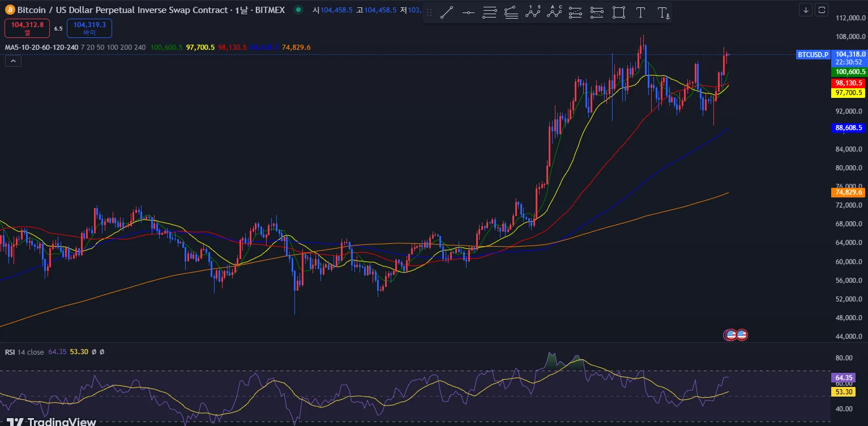868x426 pixels.
Task: Select the Elliott Impulse Wave 1-5 tool
Action: pyautogui.click(x=533, y=12)
